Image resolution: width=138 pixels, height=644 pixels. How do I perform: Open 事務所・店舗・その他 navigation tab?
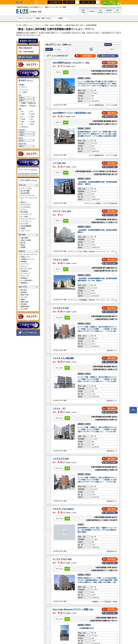(x=43, y=18)
